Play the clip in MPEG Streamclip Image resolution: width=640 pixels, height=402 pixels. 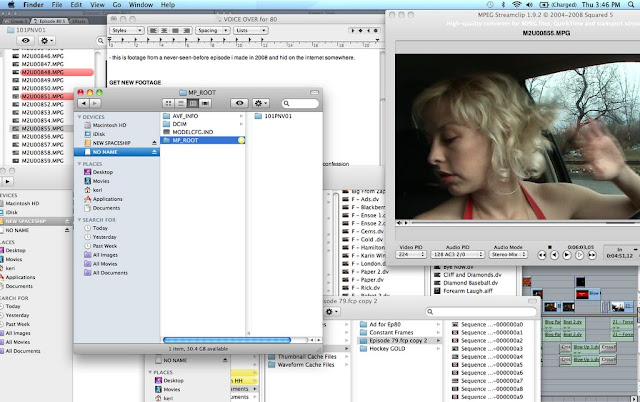coord(567,255)
